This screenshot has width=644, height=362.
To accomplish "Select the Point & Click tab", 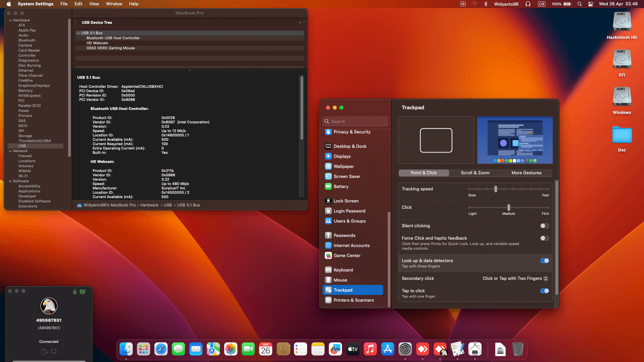I will point(424,173).
